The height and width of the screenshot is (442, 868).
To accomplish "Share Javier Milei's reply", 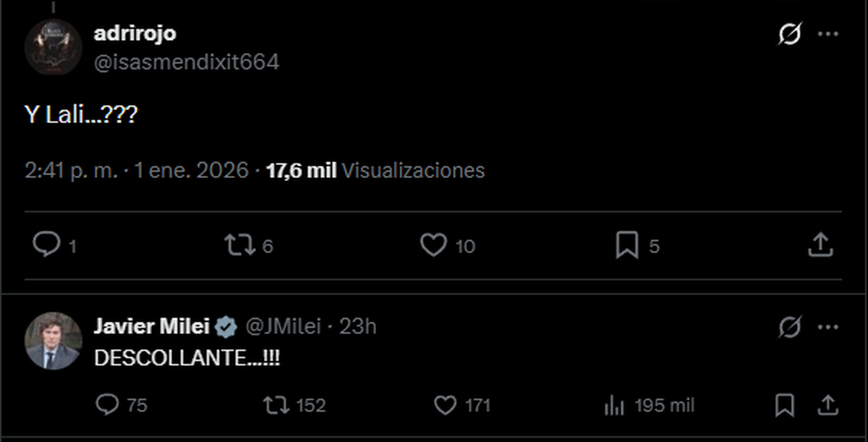I will [x=827, y=405].
